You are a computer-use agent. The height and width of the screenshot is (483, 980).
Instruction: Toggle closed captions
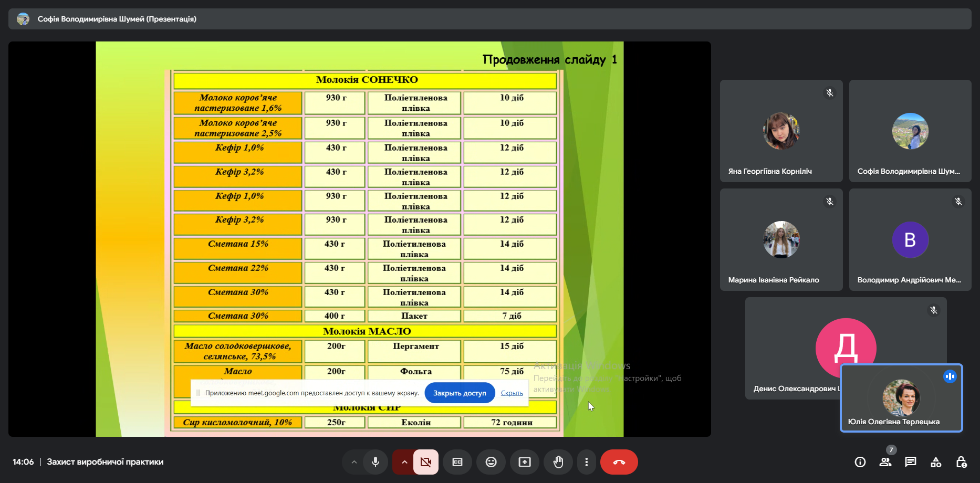457,462
